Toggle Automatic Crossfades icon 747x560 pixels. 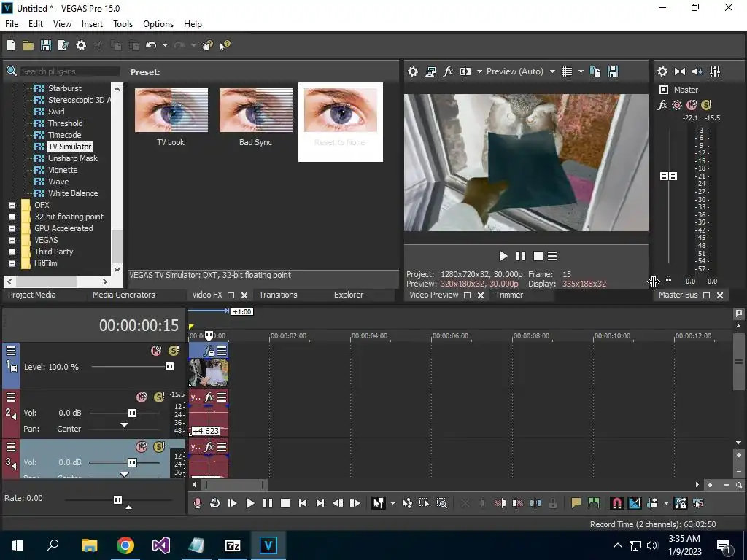635,503
